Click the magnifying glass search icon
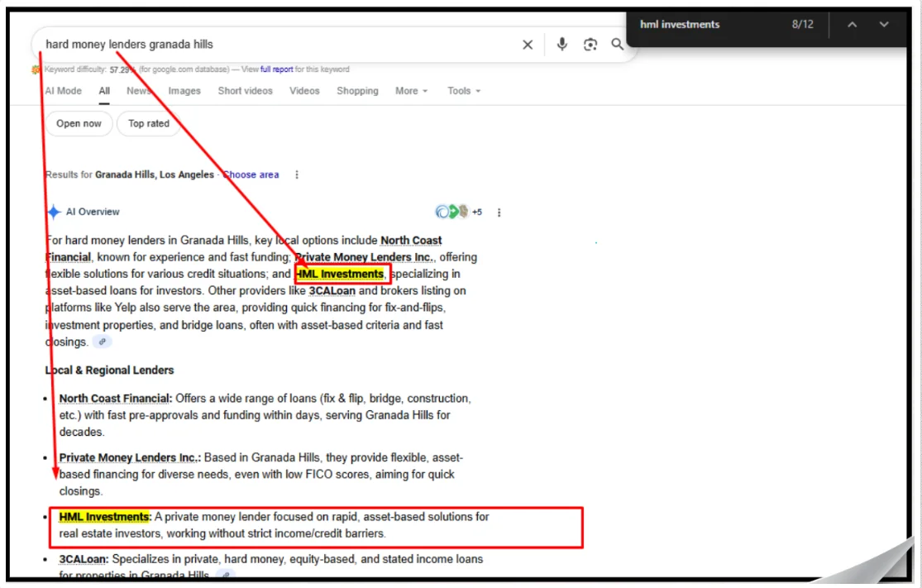The height and width of the screenshot is (588, 922). click(618, 45)
